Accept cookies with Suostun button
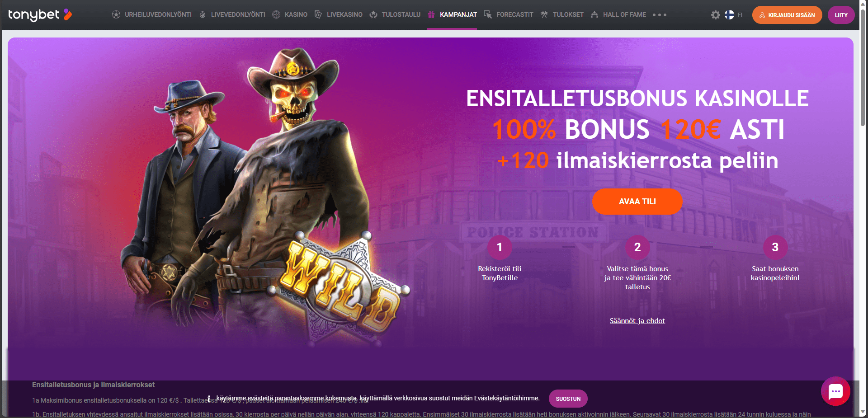Image resolution: width=868 pixels, height=418 pixels. pos(568,399)
